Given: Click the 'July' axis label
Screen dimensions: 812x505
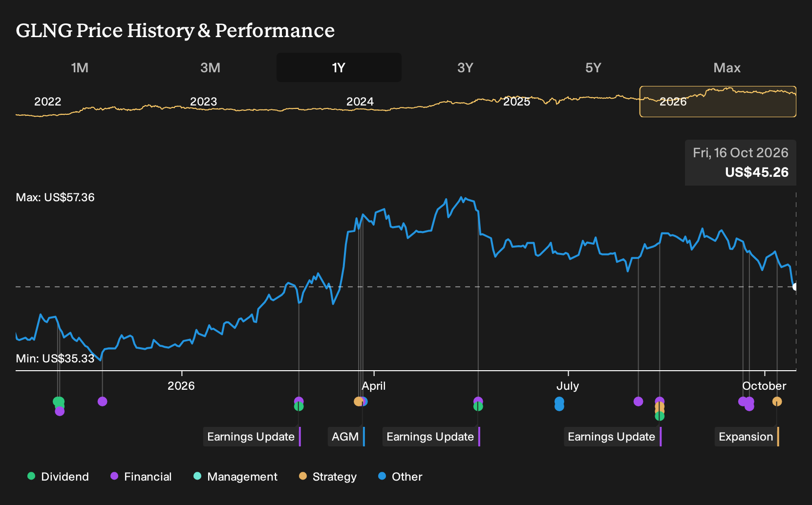Looking at the screenshot, I should point(568,386).
